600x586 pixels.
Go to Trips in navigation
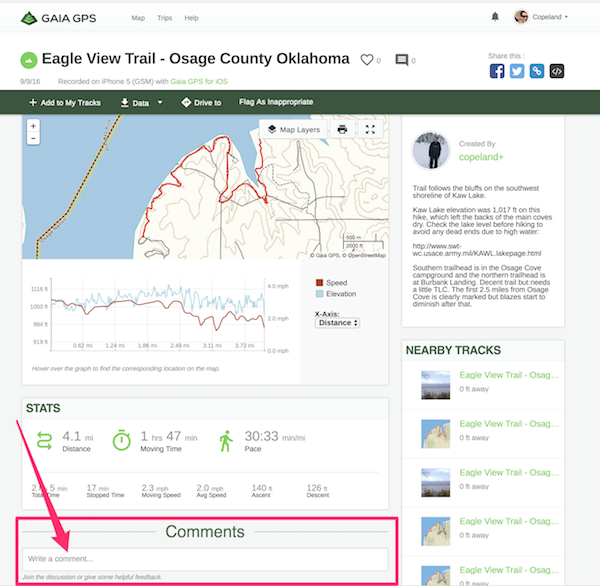pyautogui.click(x=165, y=18)
